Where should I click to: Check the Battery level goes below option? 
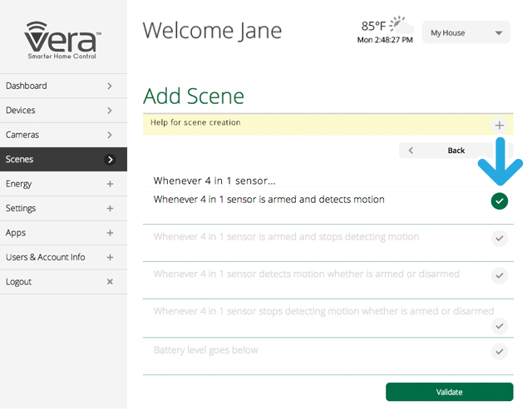click(499, 351)
